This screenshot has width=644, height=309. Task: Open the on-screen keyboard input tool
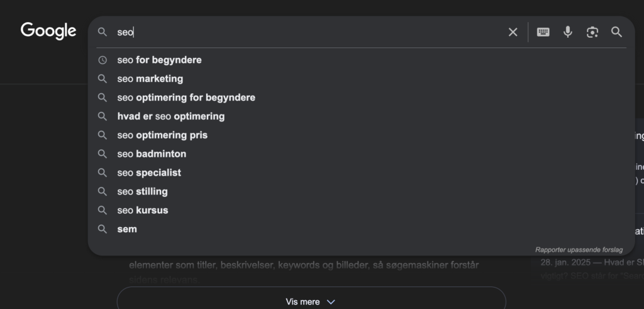pos(543,32)
